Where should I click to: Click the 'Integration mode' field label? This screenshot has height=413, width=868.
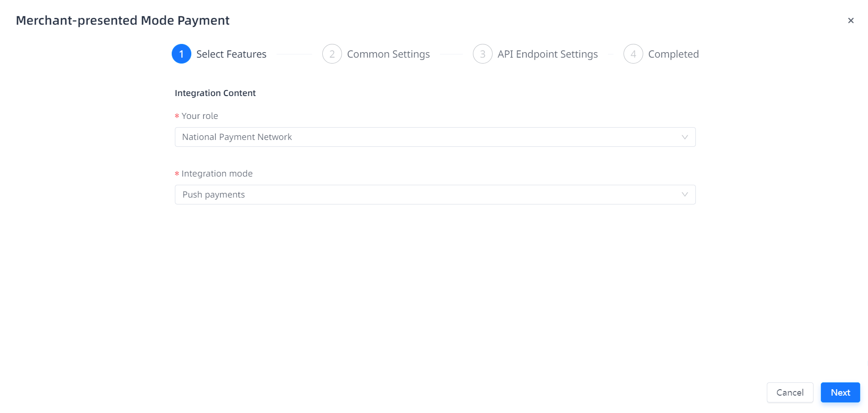[217, 174]
